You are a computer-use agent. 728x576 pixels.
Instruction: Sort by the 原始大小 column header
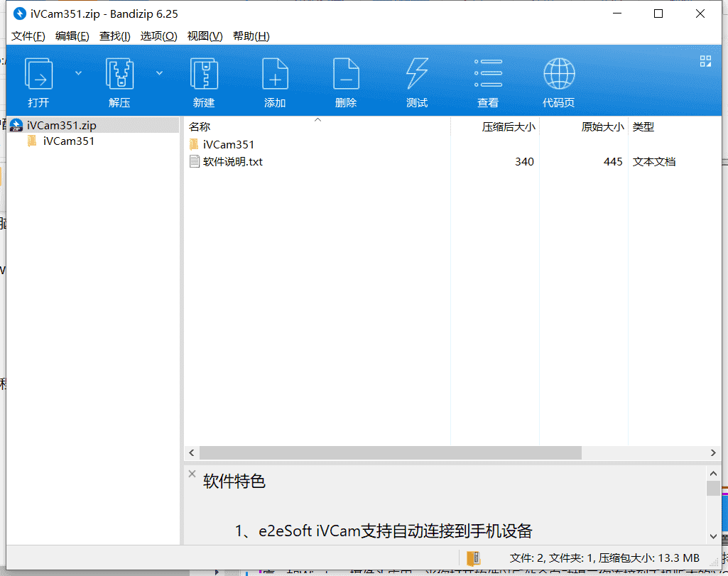(584, 126)
